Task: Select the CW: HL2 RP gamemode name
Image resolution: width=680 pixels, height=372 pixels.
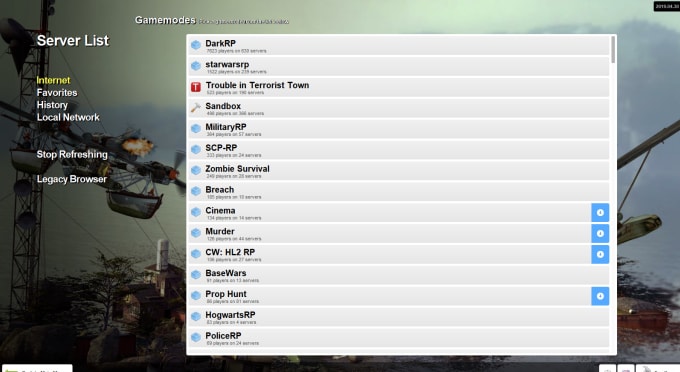Action: click(230, 252)
